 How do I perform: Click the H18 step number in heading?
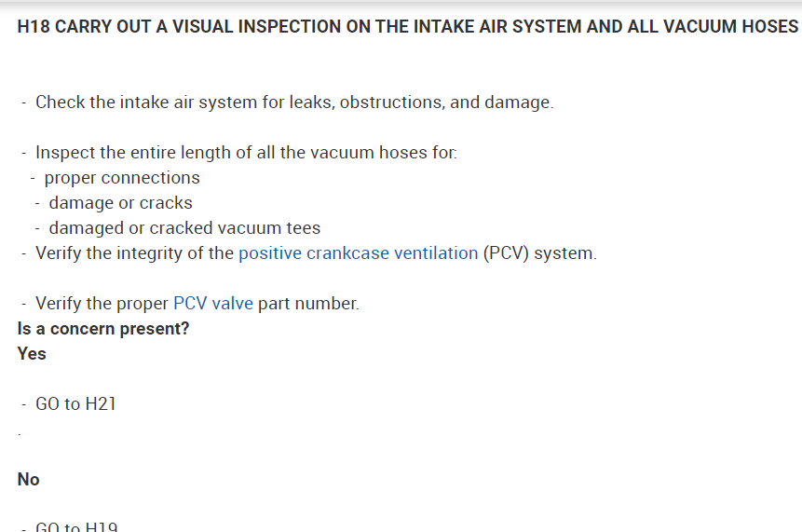[34, 27]
